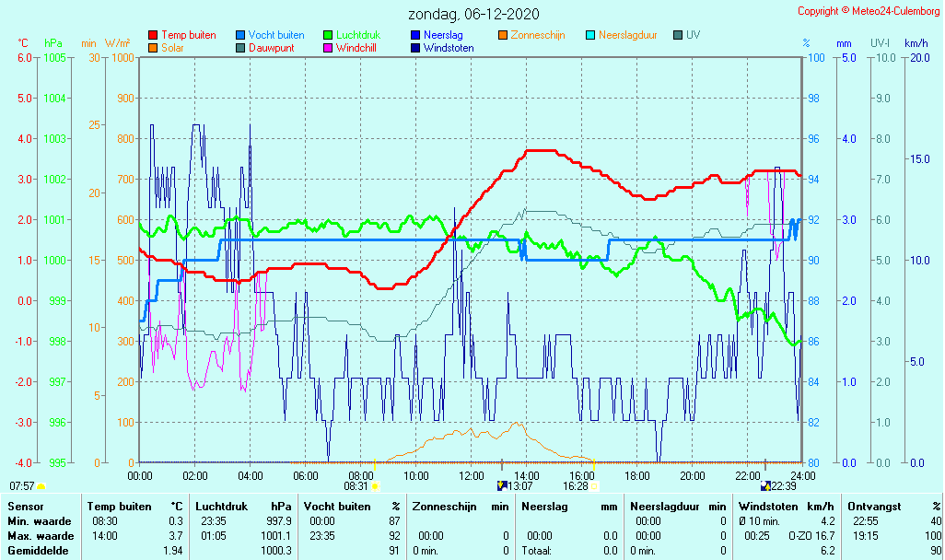Click the Gemiddelde row label

[35, 551]
